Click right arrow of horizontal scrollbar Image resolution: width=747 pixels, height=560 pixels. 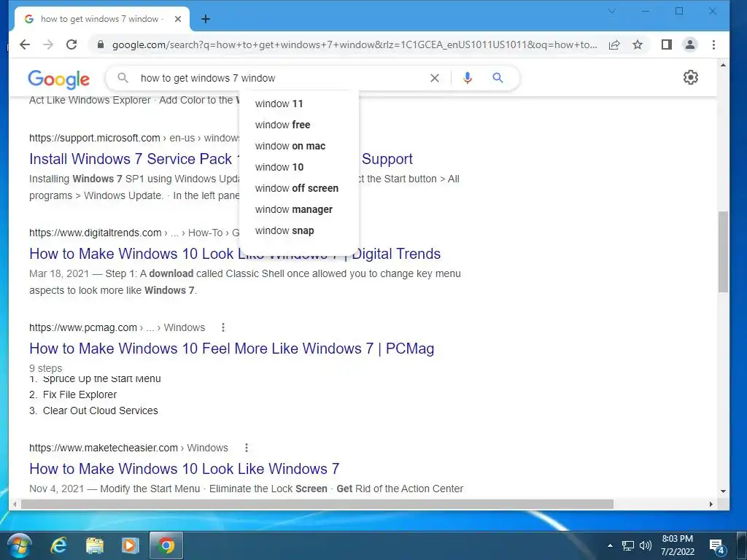pyautogui.click(x=711, y=504)
